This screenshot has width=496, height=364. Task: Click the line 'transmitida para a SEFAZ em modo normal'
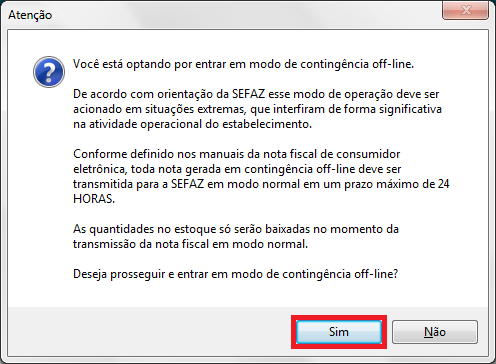(261, 184)
